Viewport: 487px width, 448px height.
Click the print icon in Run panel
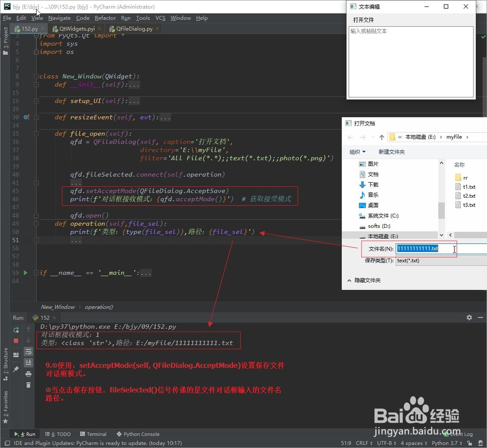point(28,374)
